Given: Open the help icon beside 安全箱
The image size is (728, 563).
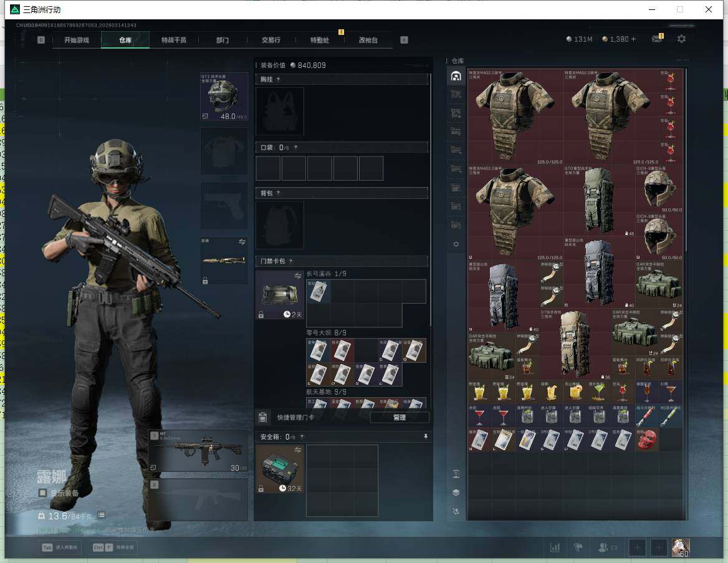Looking at the screenshot, I should pyautogui.click(x=302, y=436).
